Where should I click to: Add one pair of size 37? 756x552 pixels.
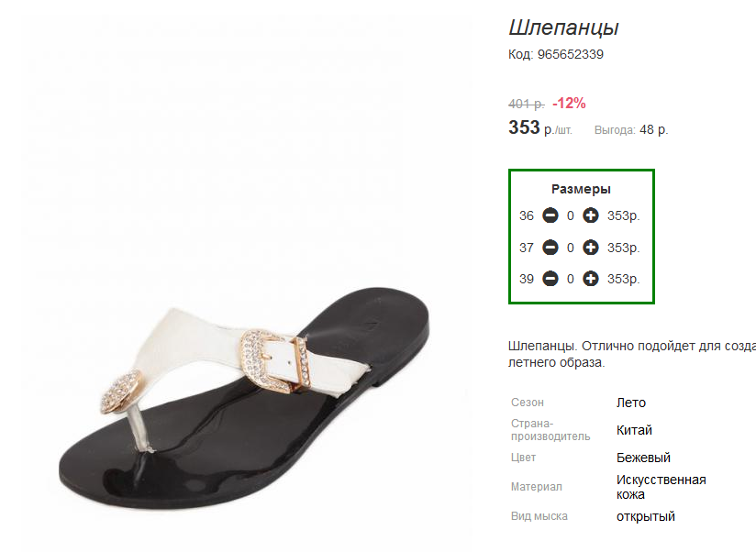590,248
